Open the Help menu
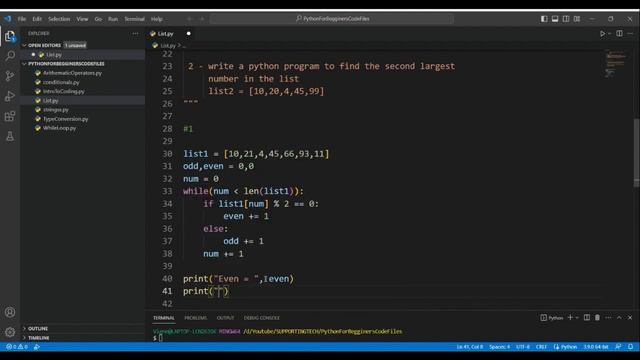This screenshot has width=640, height=360. pos(157,19)
